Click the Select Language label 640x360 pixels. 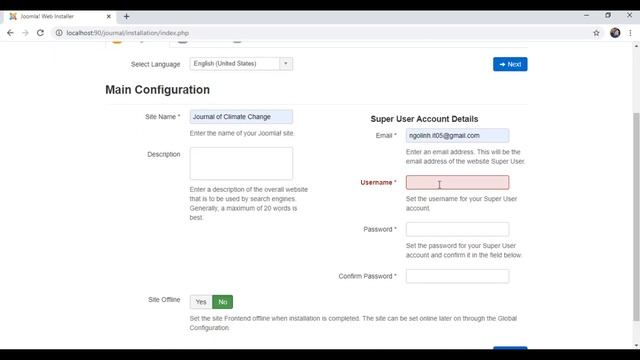click(x=156, y=64)
